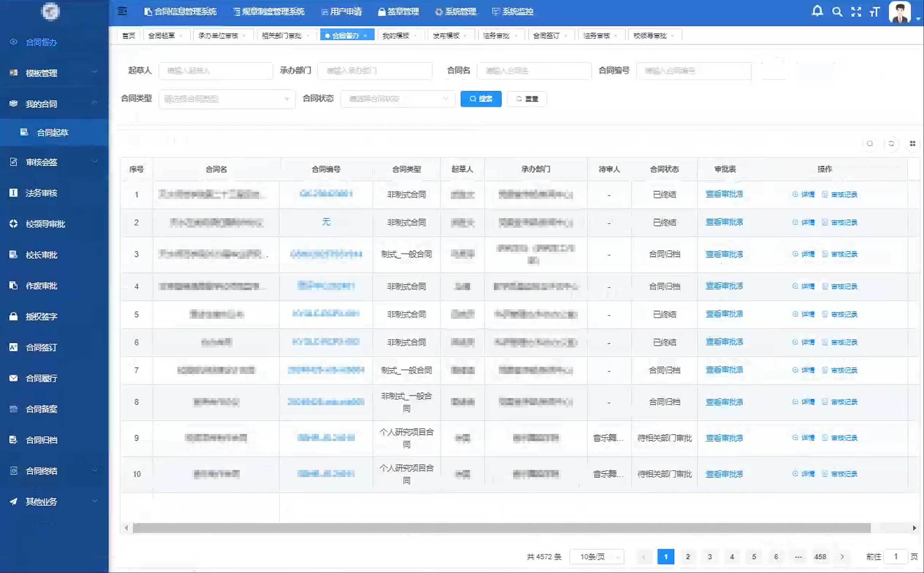The width and height of the screenshot is (924, 573).
Task: Collapse the sidebar with the hamburger icon
Action: click(x=122, y=12)
